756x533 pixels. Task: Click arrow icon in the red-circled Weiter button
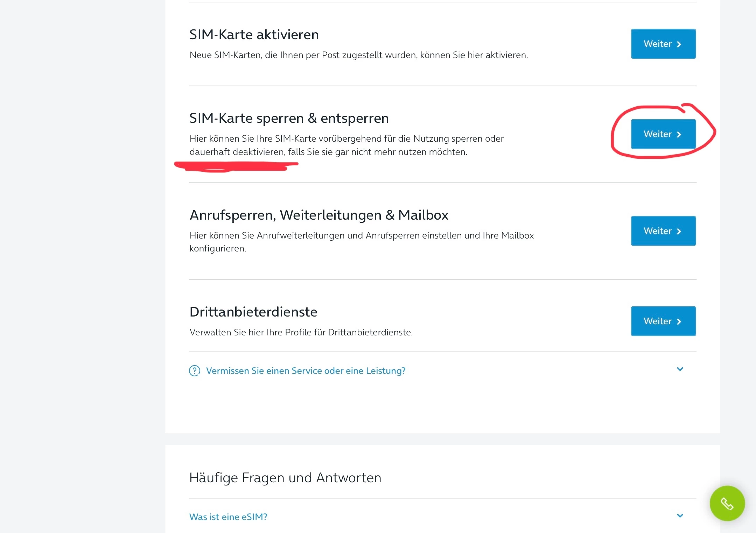679,134
